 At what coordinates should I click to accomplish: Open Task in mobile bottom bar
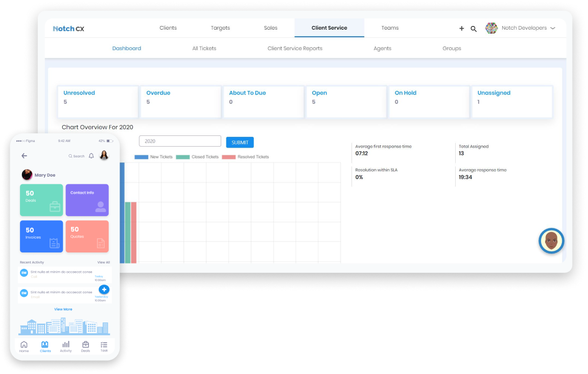coord(104,346)
